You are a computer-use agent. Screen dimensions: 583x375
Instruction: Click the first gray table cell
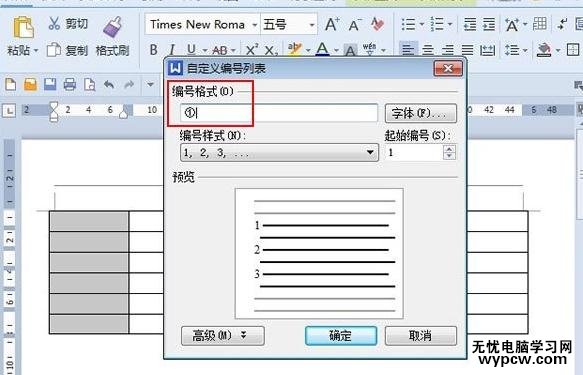tap(89, 221)
